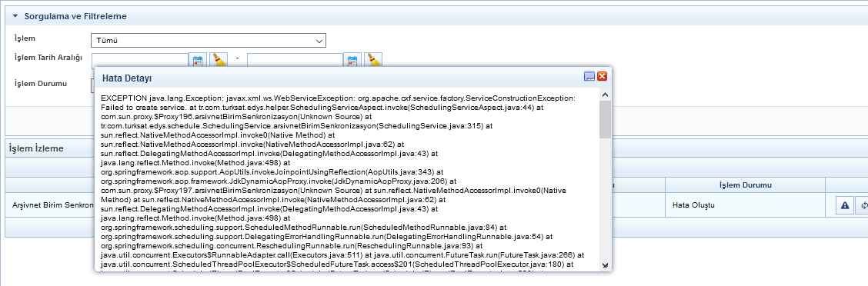Click the İşlem Tarih Aralığı label
Image resolution: width=868 pixels, height=286 pixels.
tap(48, 58)
